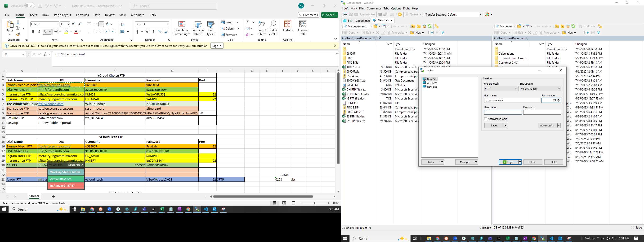The width and height of the screenshot is (644, 242).
Task: Click the Sheet1 tab
Action: coord(34,196)
